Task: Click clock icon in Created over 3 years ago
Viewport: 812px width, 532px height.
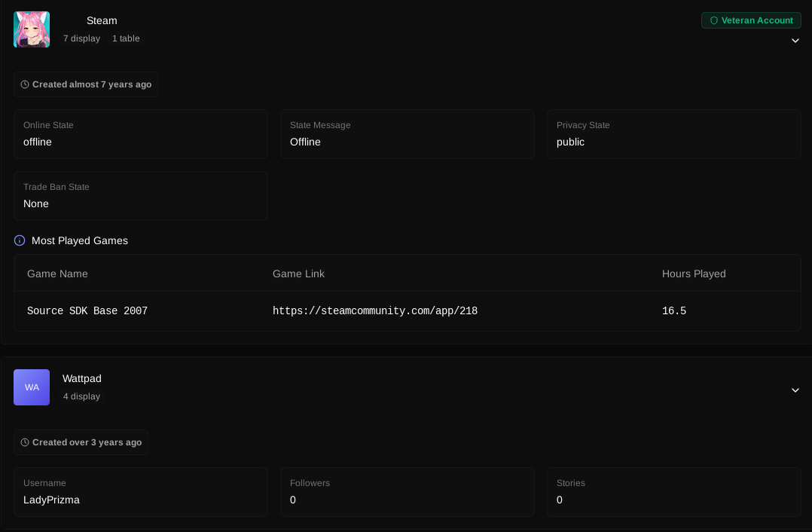Action: pos(25,442)
